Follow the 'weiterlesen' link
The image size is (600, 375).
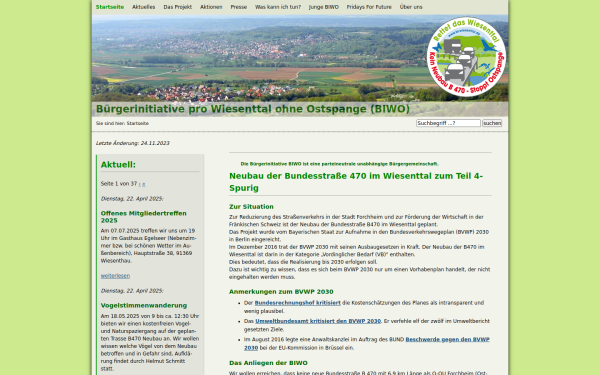pos(115,276)
